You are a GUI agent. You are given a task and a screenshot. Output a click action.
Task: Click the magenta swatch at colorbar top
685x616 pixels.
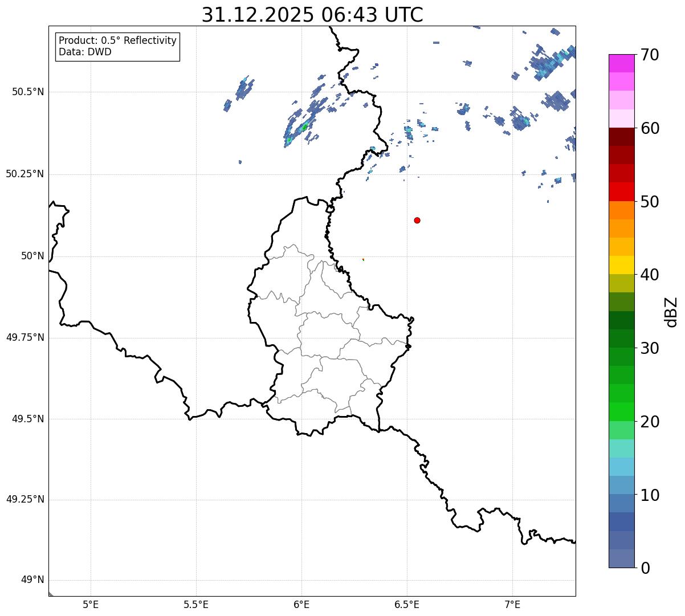pos(621,63)
